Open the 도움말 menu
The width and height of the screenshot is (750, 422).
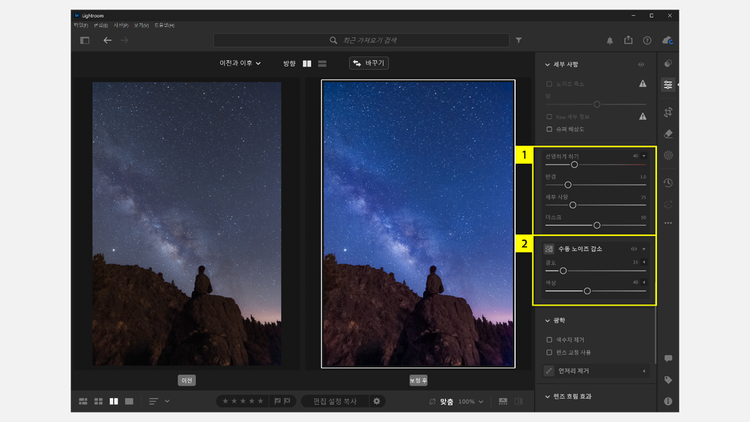(x=164, y=25)
